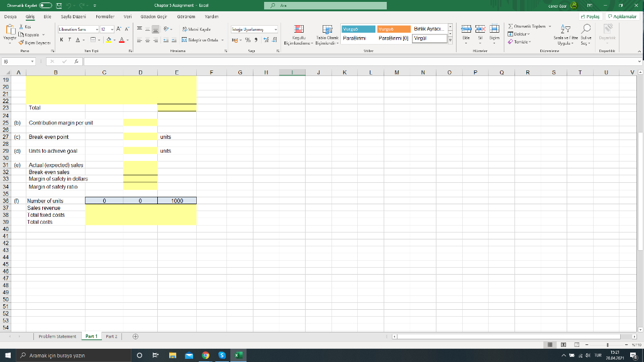Open the Dosya menu
The image size is (644, 362).
10,17
